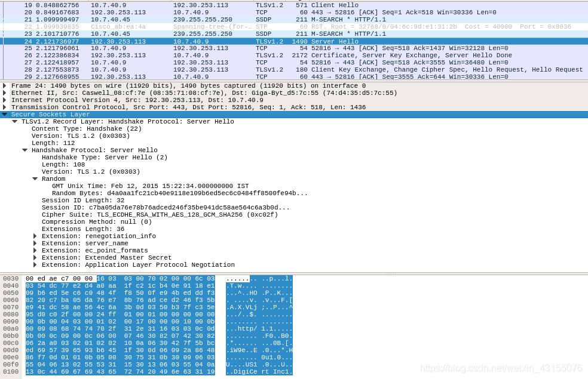Click Extensions Length: 36
Image resolution: width=588 pixels, height=379 pixels.
[83, 229]
